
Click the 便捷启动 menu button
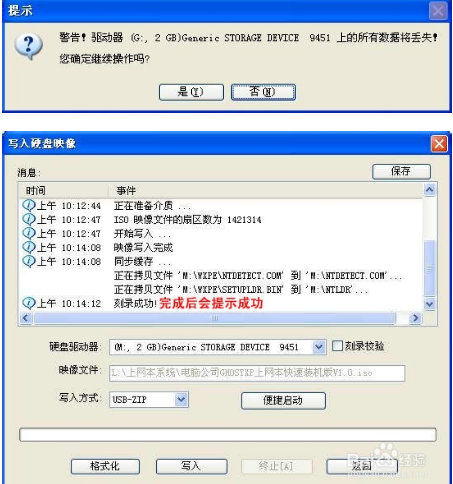[283, 400]
